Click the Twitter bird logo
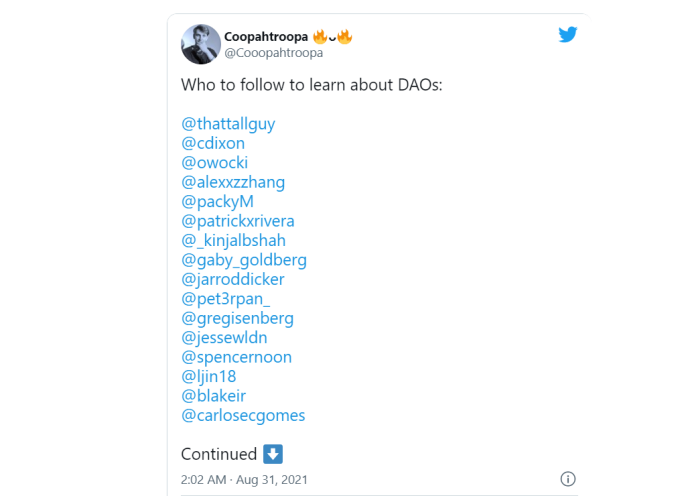The width and height of the screenshot is (687, 496). pyautogui.click(x=567, y=35)
